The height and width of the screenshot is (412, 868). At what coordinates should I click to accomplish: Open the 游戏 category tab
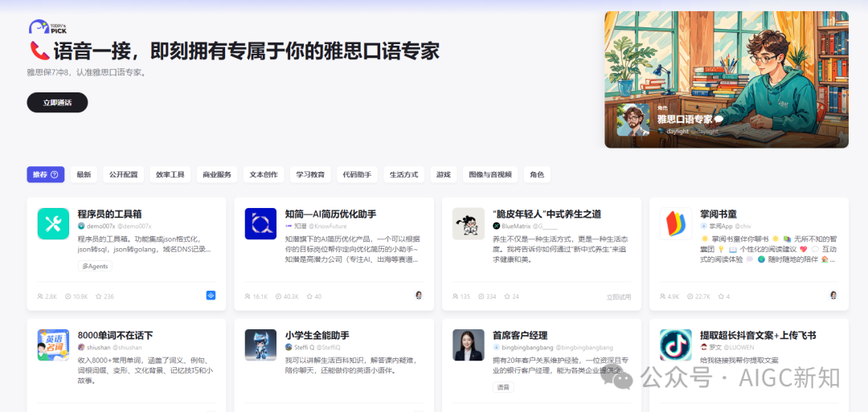[x=444, y=174]
